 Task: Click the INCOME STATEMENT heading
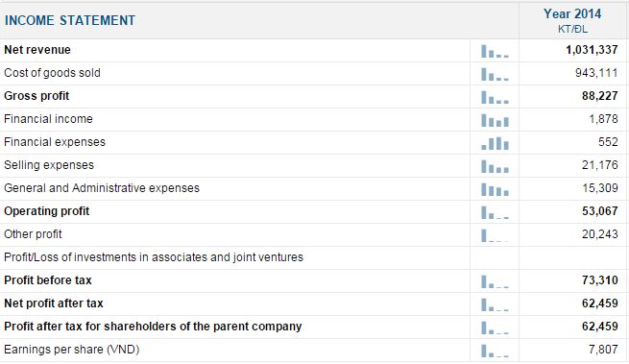70,20
